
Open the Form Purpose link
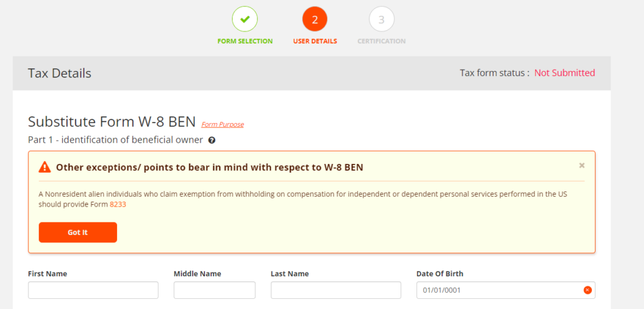[223, 124]
